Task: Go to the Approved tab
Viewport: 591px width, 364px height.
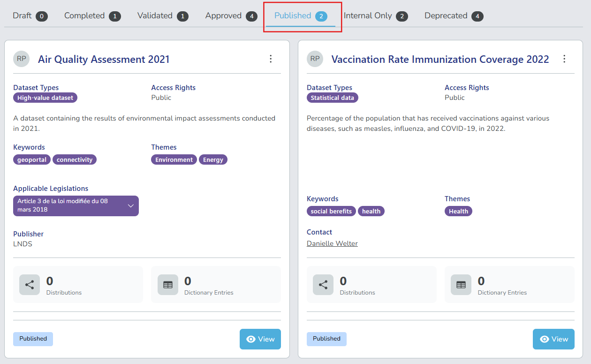Action: (x=231, y=16)
